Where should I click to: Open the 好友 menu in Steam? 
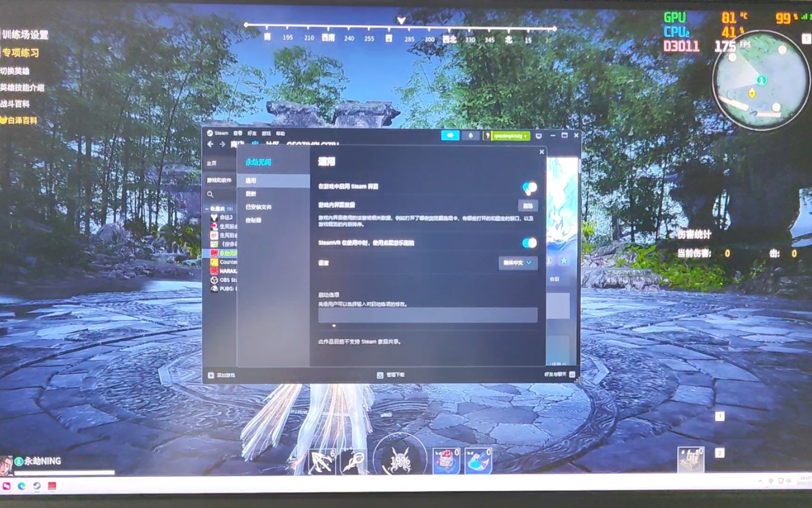(252, 134)
